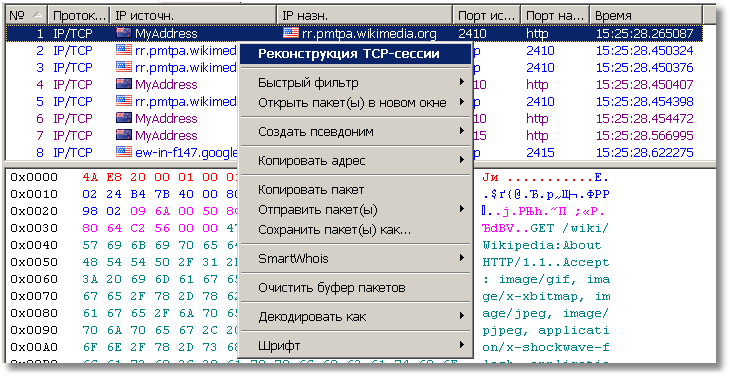Click timestamp 15:25:28.450324
This screenshot has height=377, width=730.
click(645, 51)
